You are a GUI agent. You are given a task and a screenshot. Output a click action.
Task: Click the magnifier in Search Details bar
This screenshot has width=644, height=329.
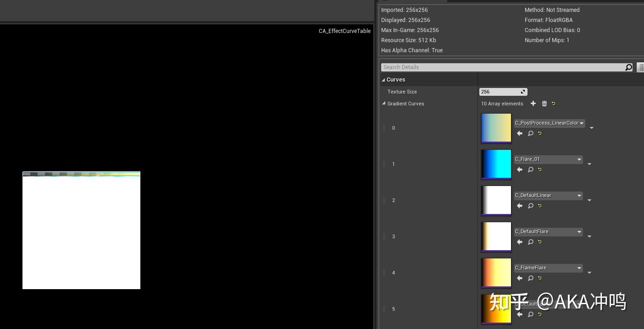(x=628, y=67)
